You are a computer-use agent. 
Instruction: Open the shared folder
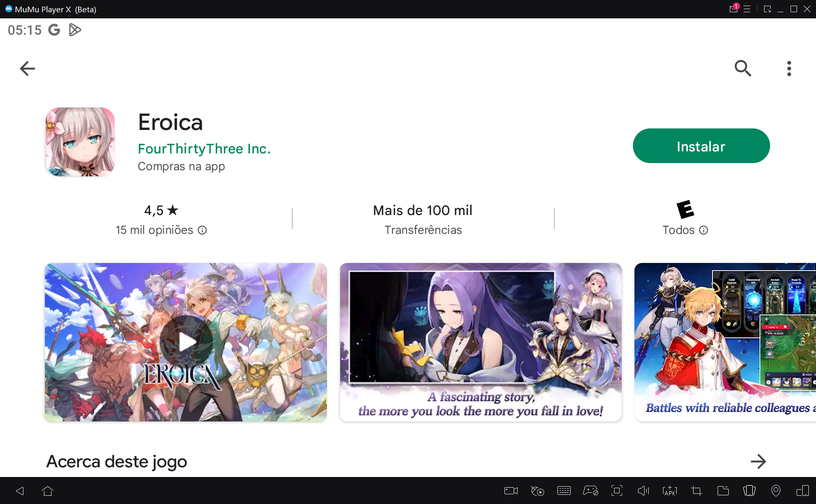click(x=723, y=491)
